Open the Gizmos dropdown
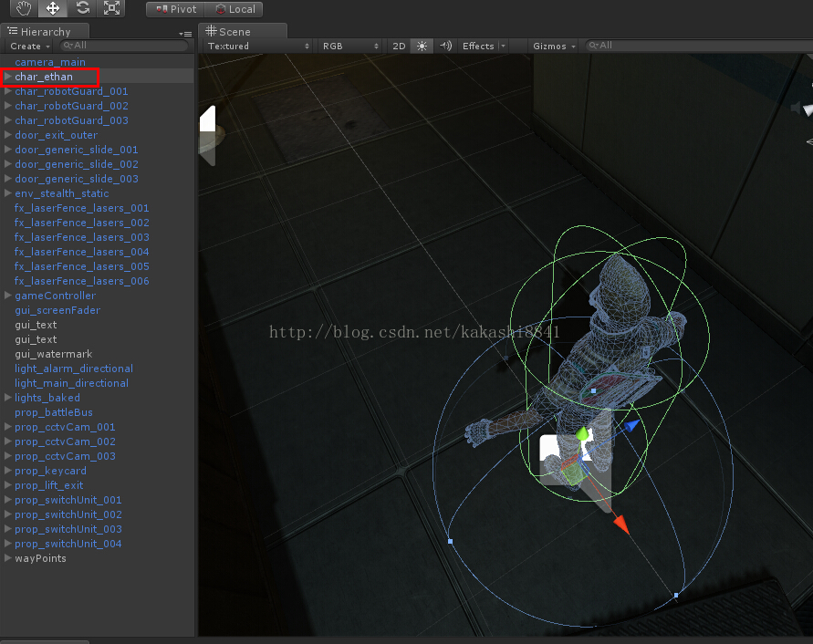 click(554, 47)
